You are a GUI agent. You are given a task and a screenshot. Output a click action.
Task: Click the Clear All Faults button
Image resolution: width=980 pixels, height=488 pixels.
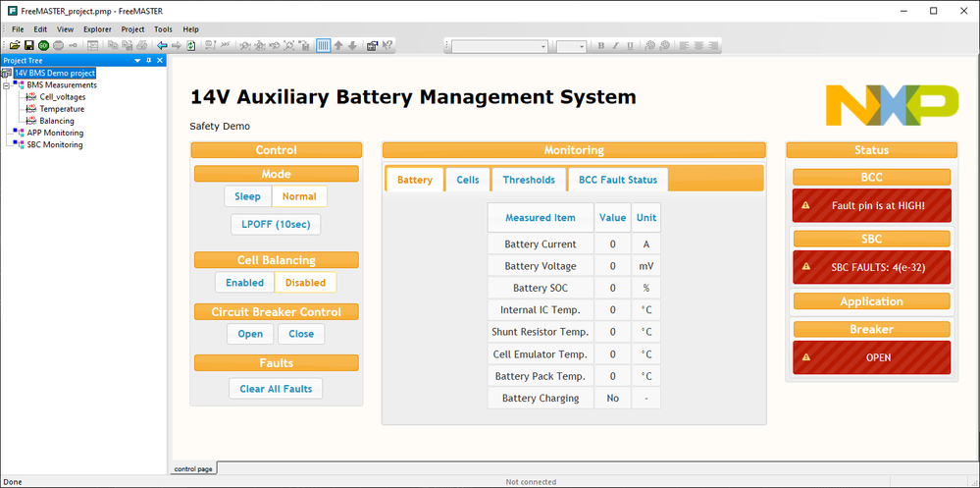pyautogui.click(x=276, y=389)
